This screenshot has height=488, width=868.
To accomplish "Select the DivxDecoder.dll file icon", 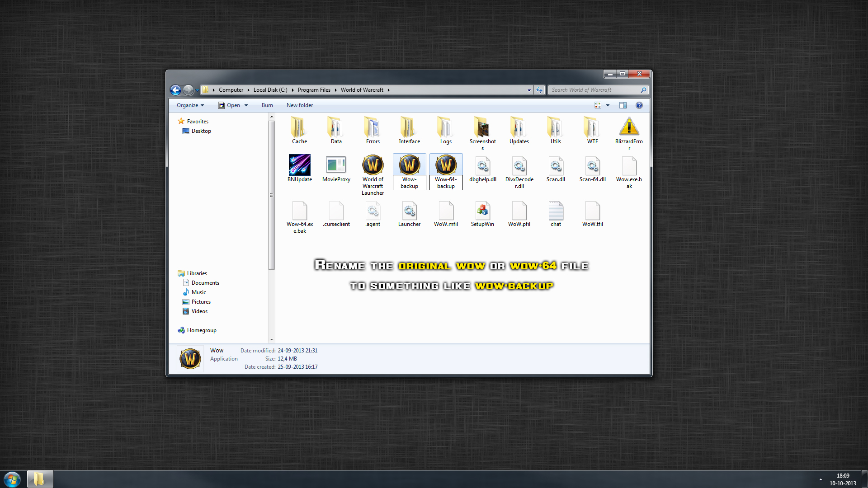I will pos(519,166).
